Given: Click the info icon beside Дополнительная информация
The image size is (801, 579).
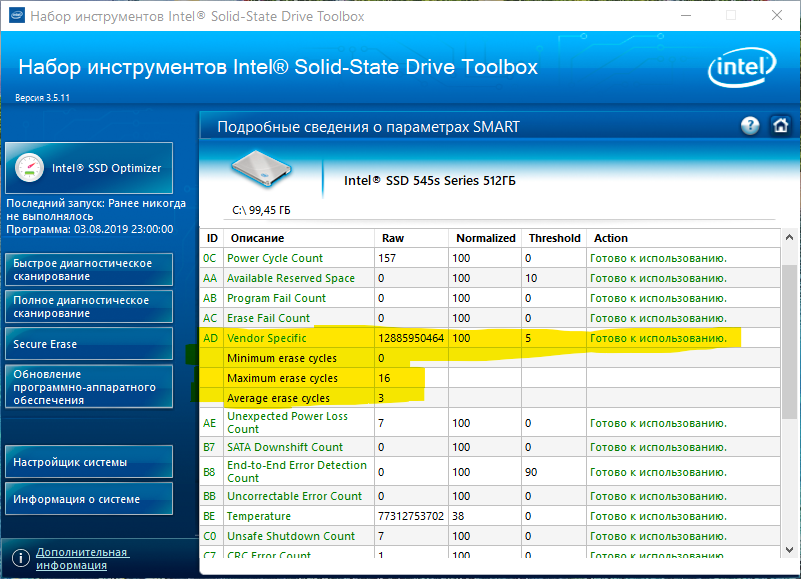Looking at the screenshot, I should click(20, 558).
